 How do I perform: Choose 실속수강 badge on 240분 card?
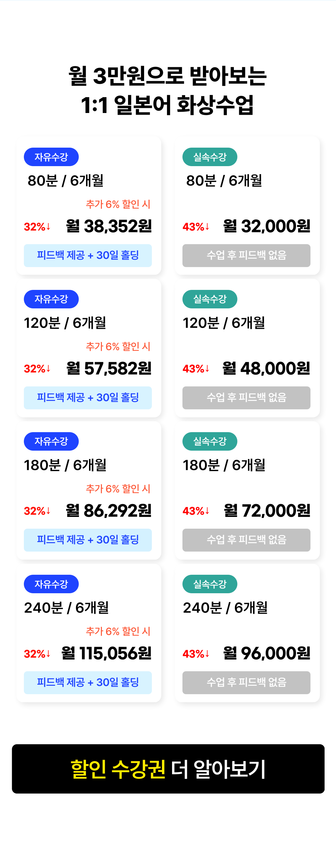pos(210,584)
